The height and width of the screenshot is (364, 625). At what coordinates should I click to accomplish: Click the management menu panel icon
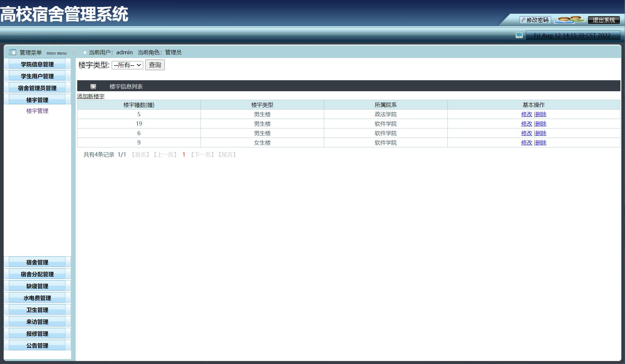point(13,52)
